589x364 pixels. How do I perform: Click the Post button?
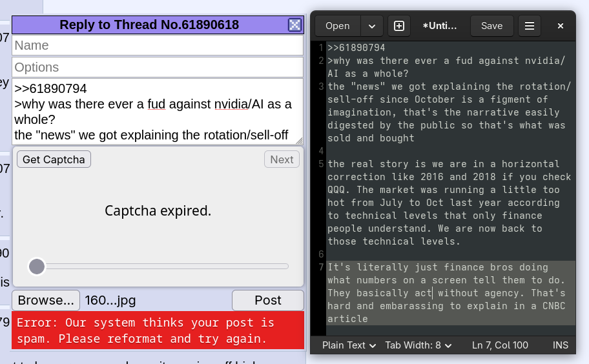click(x=268, y=300)
